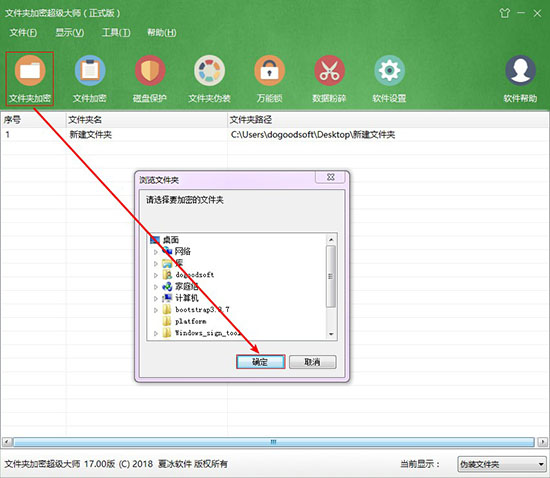Open the 软件帮助 help icon
The height and width of the screenshot is (478, 550).
click(x=520, y=79)
